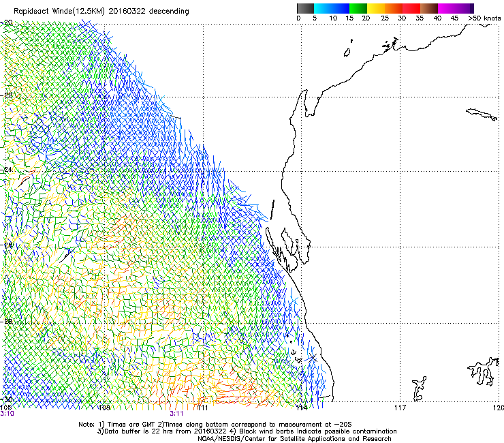Click the legend label '0'
Viewport: 504px width, 443px height.
pyautogui.click(x=298, y=18)
